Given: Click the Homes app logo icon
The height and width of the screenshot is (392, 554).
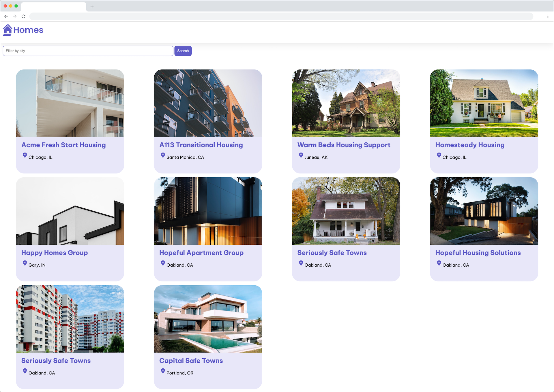Looking at the screenshot, I should click(7, 30).
